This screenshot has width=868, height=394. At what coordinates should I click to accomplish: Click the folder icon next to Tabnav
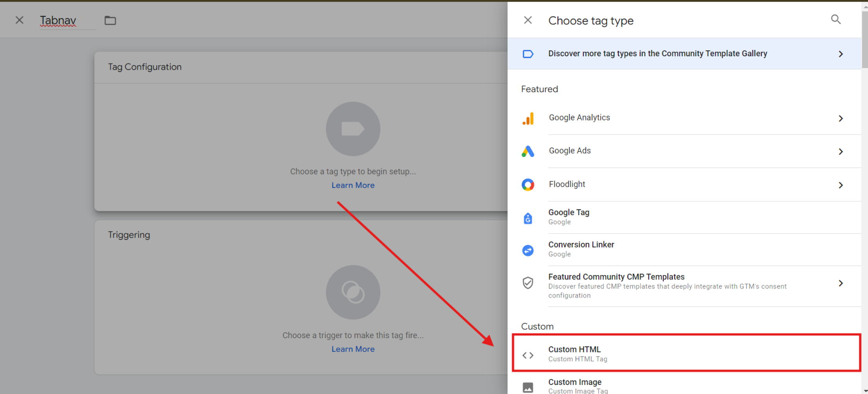point(110,20)
